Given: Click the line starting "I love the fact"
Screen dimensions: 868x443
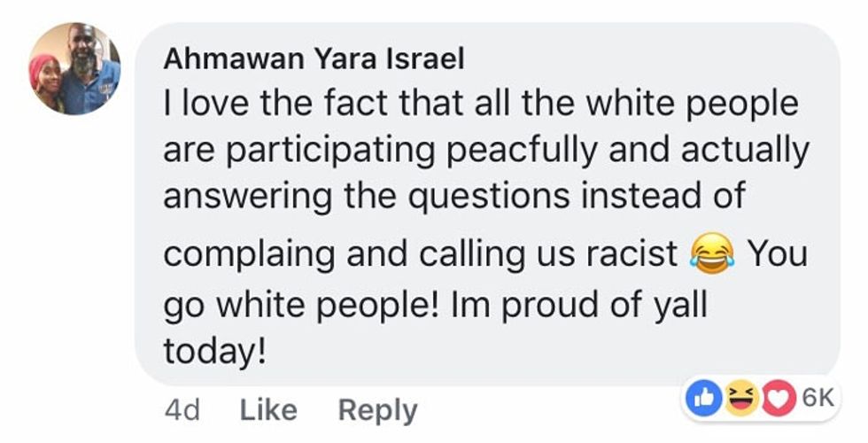Looking at the screenshot, I should coord(481,105).
